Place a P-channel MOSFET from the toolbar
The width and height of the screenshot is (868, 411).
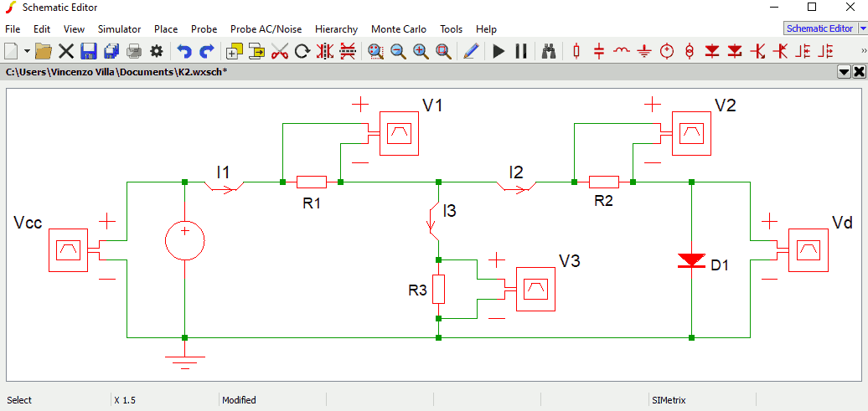(x=825, y=51)
